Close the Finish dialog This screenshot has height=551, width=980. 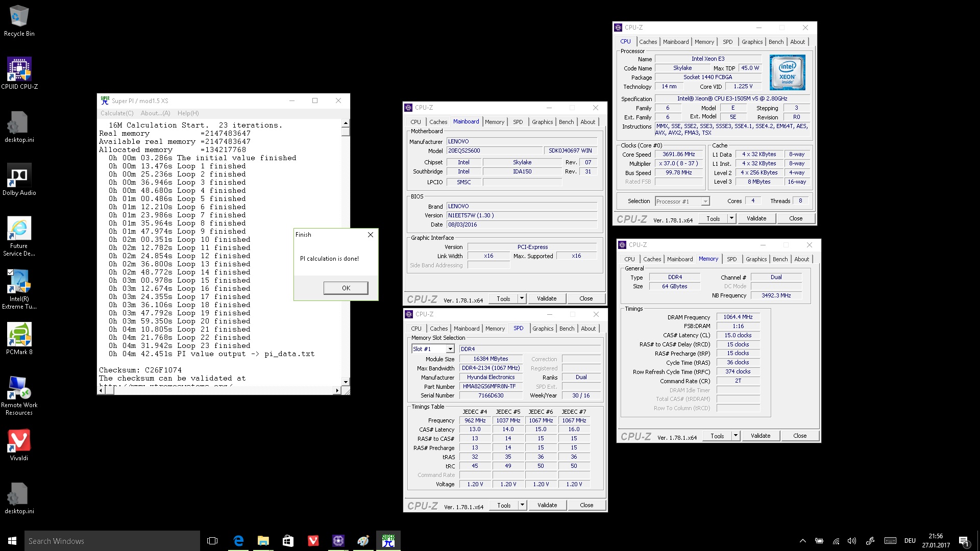(371, 235)
